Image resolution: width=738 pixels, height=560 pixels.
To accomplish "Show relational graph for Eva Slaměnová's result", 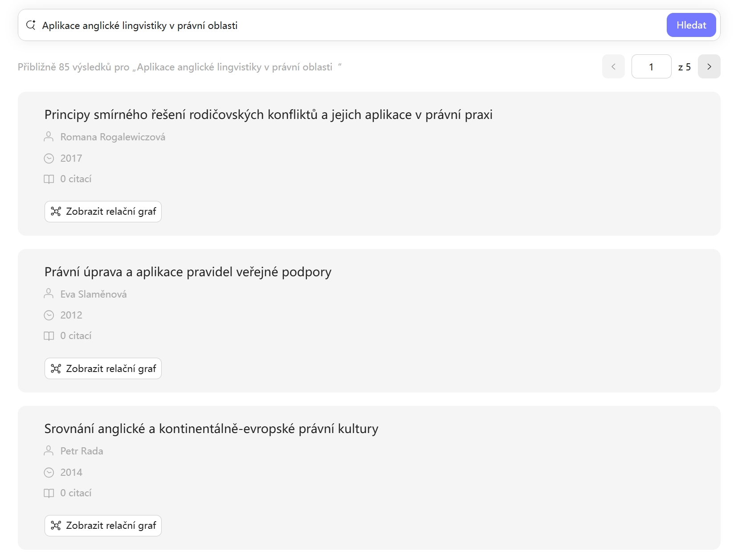I will (x=103, y=368).
